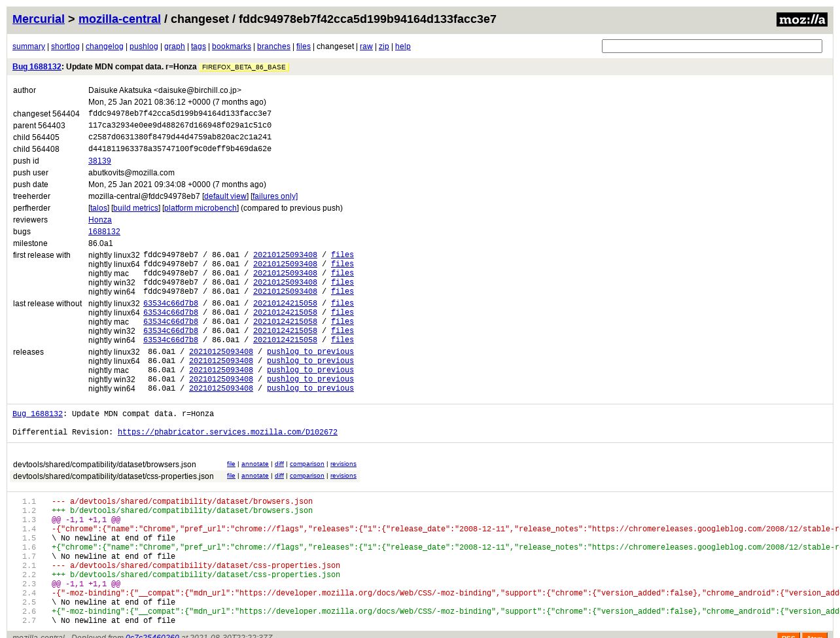Screen dimensions: 840x638
Task: Open files for last release nightly win32
Action: [x=342, y=331]
